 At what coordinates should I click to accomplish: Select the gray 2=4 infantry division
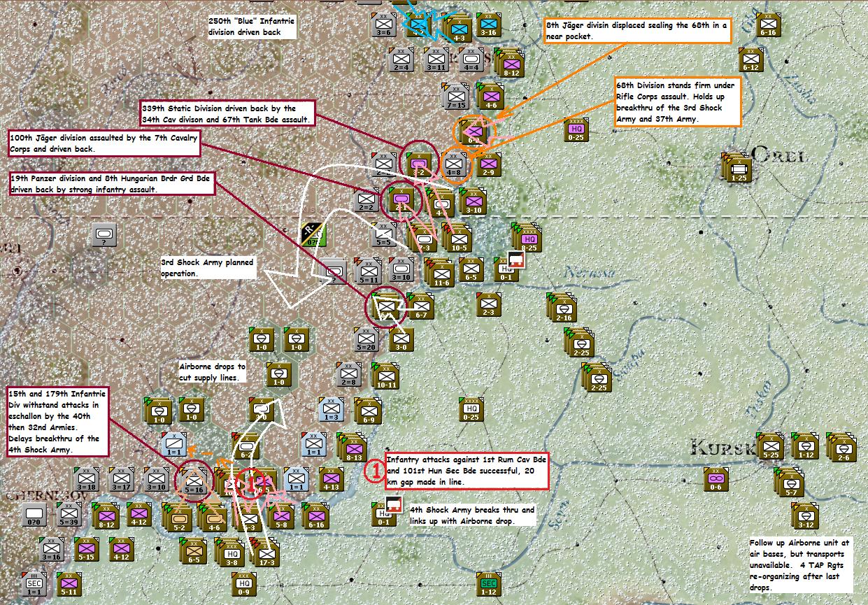(x=402, y=59)
